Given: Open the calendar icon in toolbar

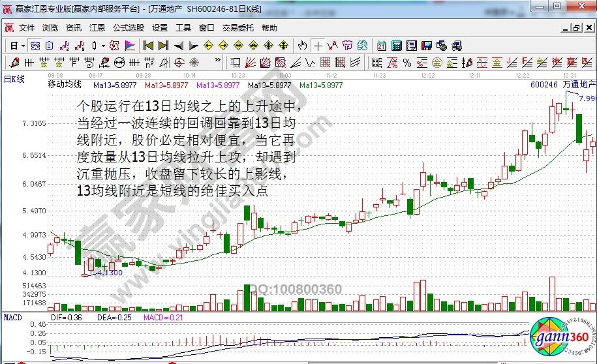Looking at the screenshot, I should point(381,46).
